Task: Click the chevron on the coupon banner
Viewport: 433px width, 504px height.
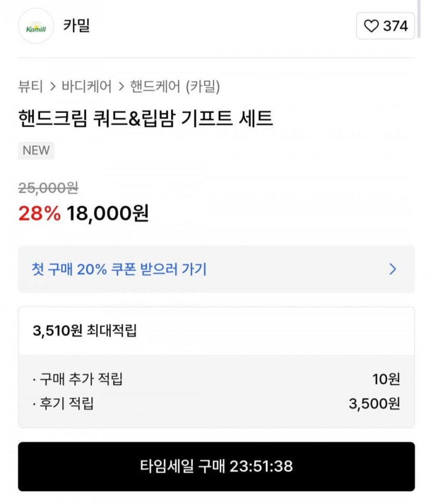Action: pyautogui.click(x=393, y=269)
